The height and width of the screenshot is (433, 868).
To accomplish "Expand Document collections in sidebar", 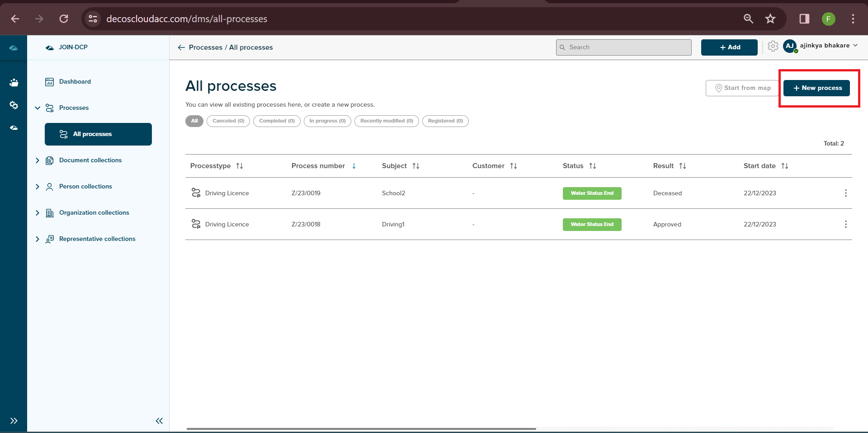I will (38, 160).
